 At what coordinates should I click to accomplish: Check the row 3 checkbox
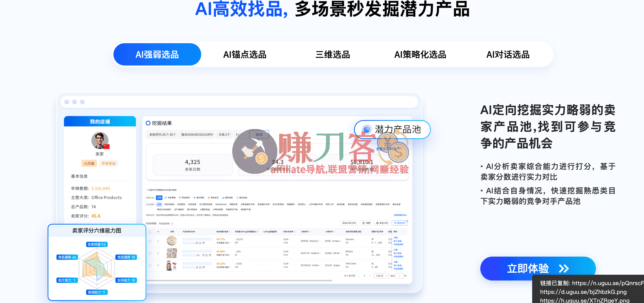click(150, 266)
